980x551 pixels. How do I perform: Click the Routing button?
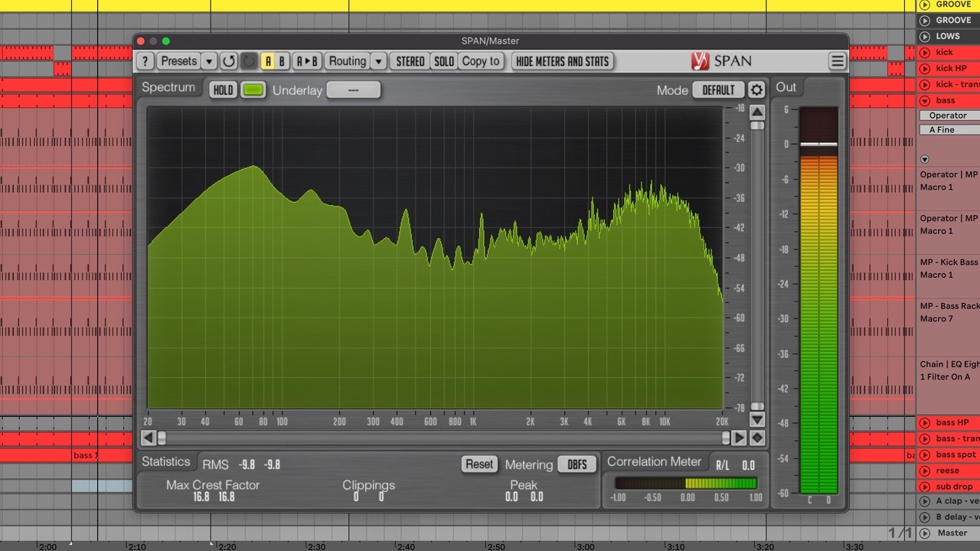click(x=348, y=61)
